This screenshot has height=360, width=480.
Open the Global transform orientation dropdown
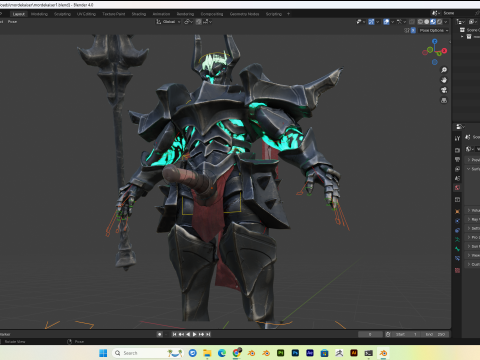[x=168, y=22]
